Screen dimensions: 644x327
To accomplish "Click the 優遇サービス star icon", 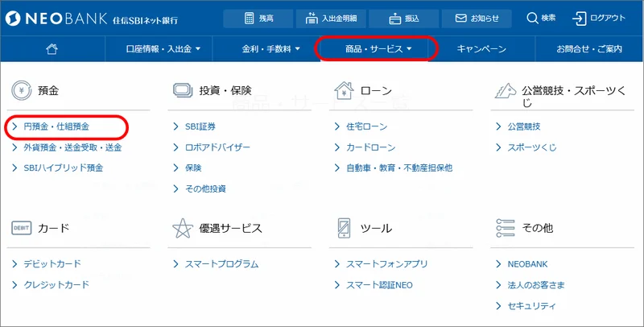I will tap(183, 228).
